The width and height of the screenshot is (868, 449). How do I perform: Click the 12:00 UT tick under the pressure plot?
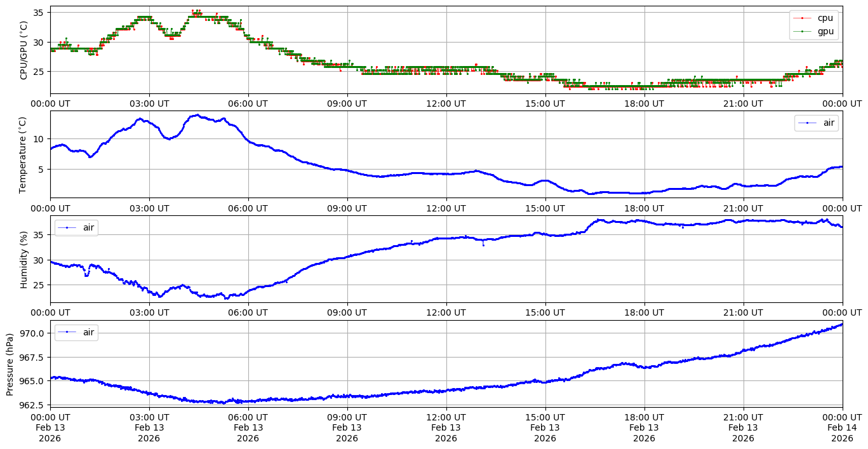[446, 417]
